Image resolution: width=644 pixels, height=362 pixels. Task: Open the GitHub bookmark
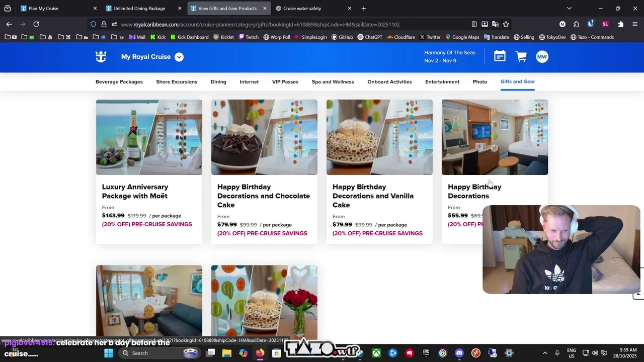[342, 37]
